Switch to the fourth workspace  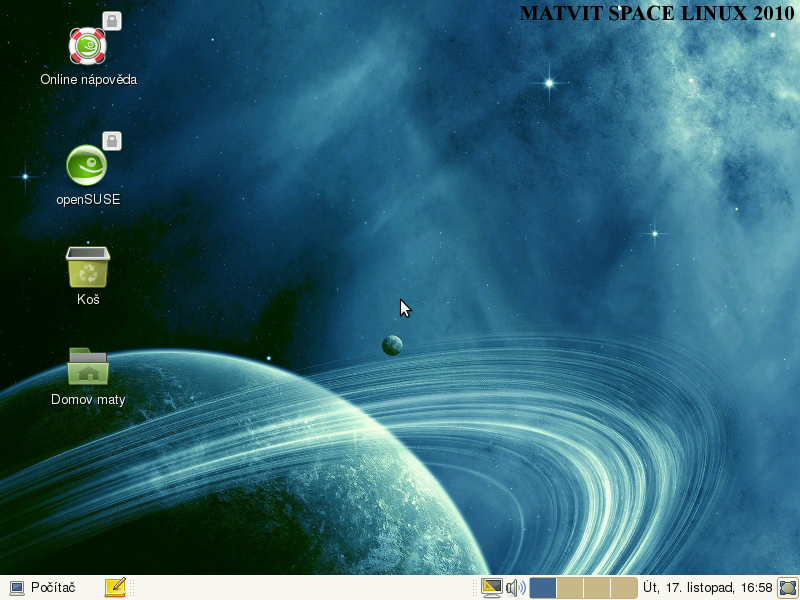[624, 588]
